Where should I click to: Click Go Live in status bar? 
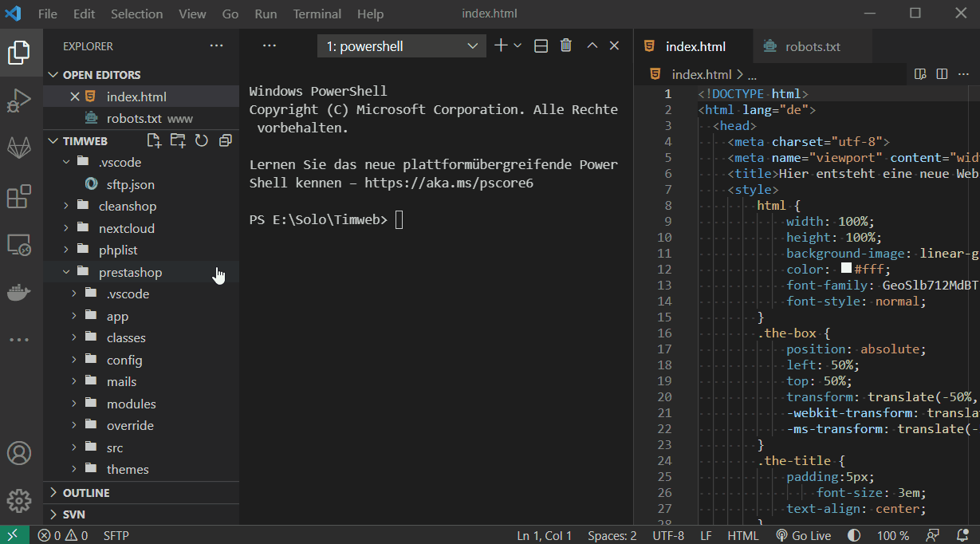(x=804, y=535)
